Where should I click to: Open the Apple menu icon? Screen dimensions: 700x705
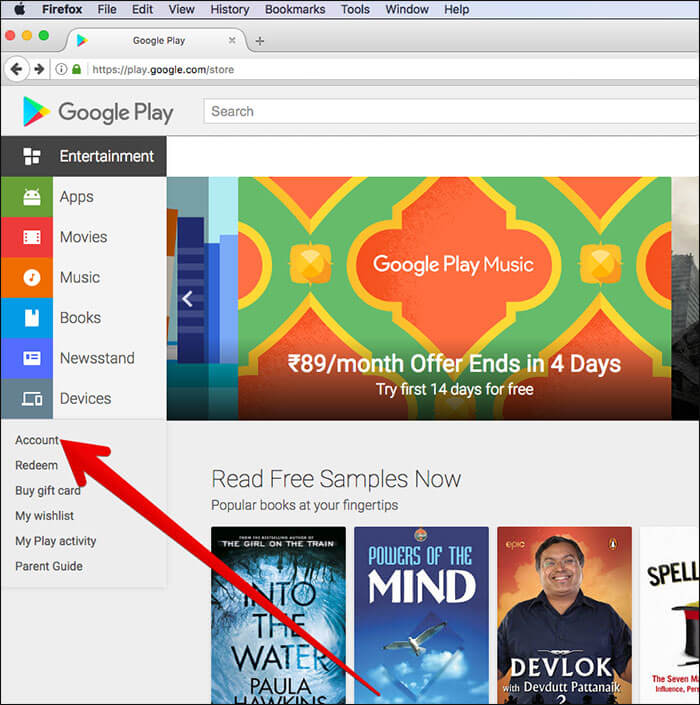(x=19, y=9)
